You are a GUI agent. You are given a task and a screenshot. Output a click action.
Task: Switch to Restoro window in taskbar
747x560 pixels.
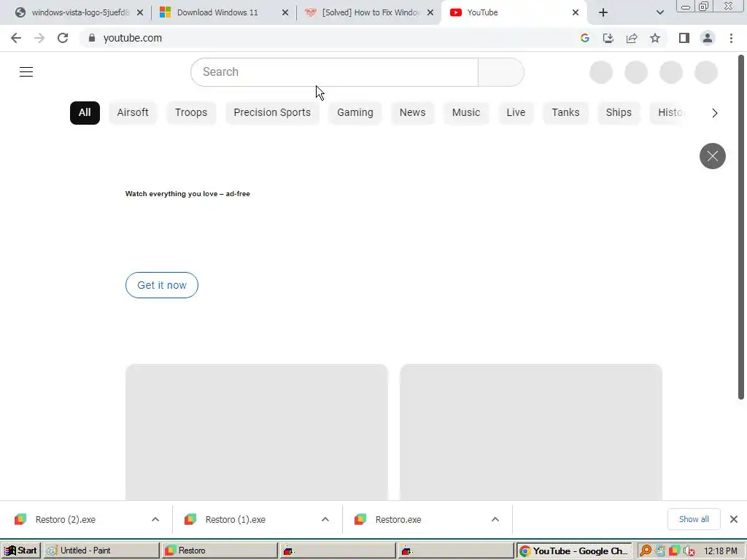click(219, 551)
